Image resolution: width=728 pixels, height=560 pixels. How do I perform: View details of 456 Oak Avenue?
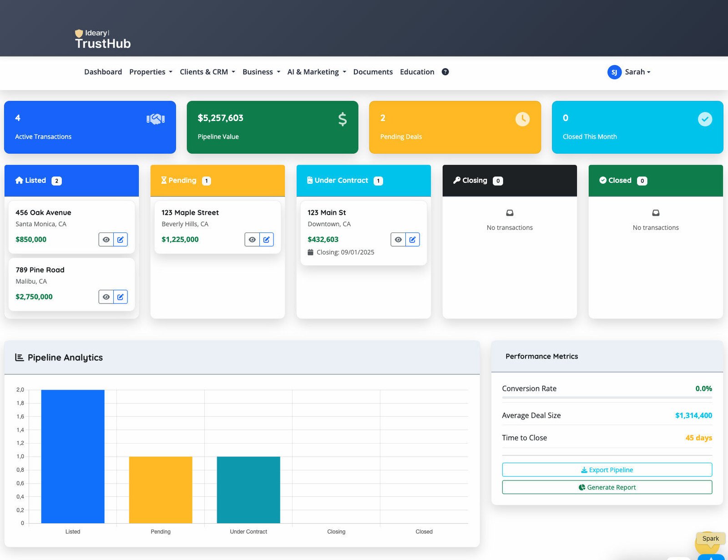(106, 239)
